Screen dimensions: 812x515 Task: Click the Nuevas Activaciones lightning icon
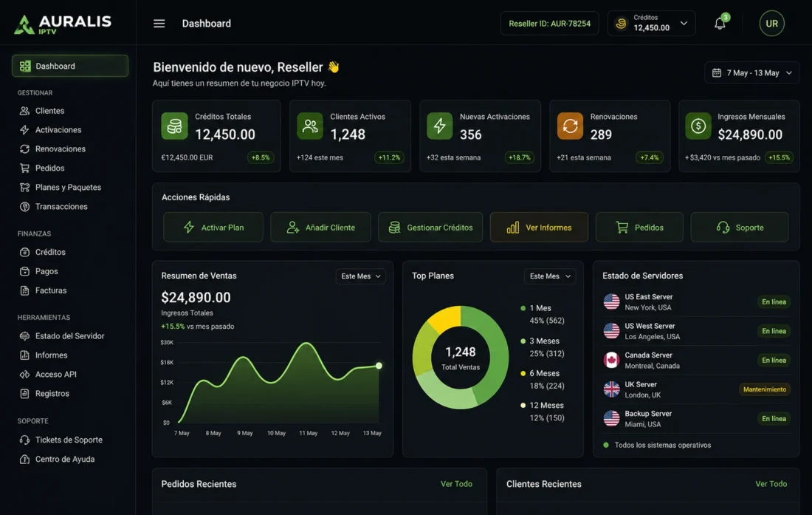pos(440,126)
